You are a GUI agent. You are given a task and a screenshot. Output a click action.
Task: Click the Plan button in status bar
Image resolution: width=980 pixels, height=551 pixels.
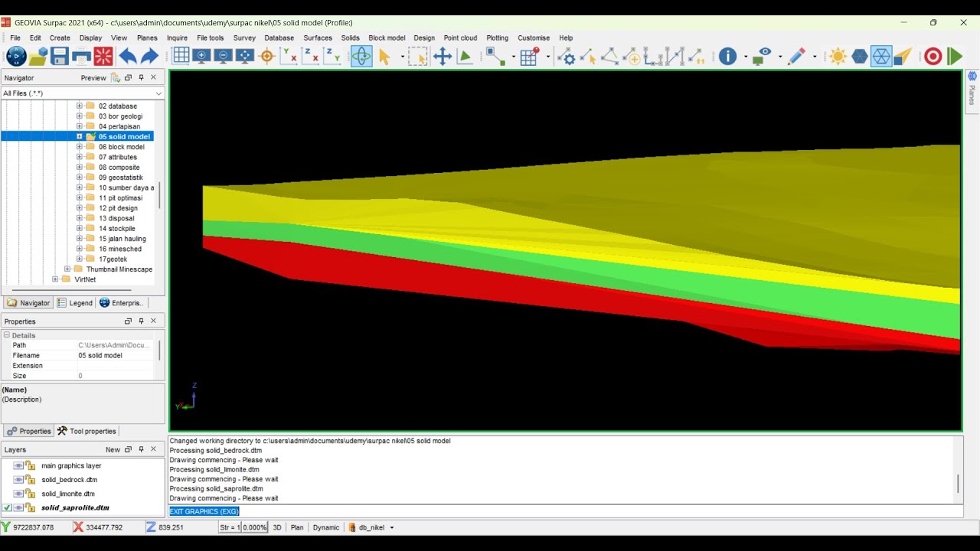[x=297, y=527]
